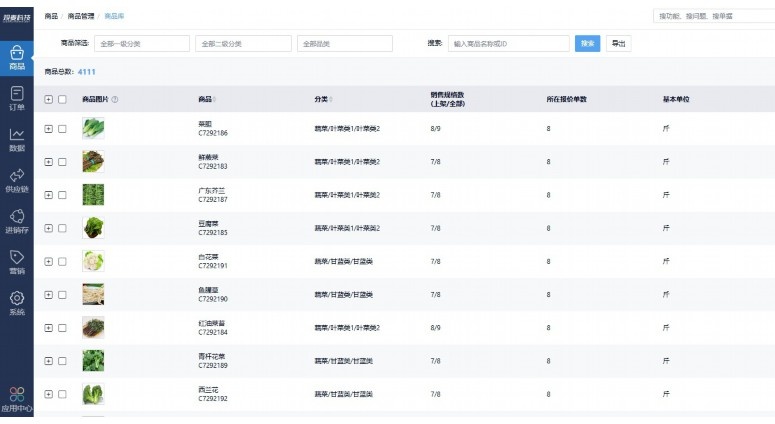
Task: Tick the checkbox for row C7292183
Action: tap(62, 162)
